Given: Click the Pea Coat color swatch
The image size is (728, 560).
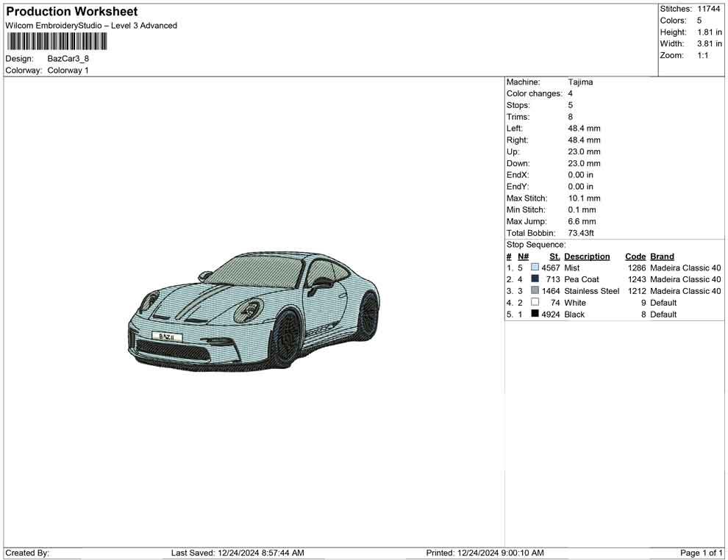Looking at the screenshot, I should [535, 280].
